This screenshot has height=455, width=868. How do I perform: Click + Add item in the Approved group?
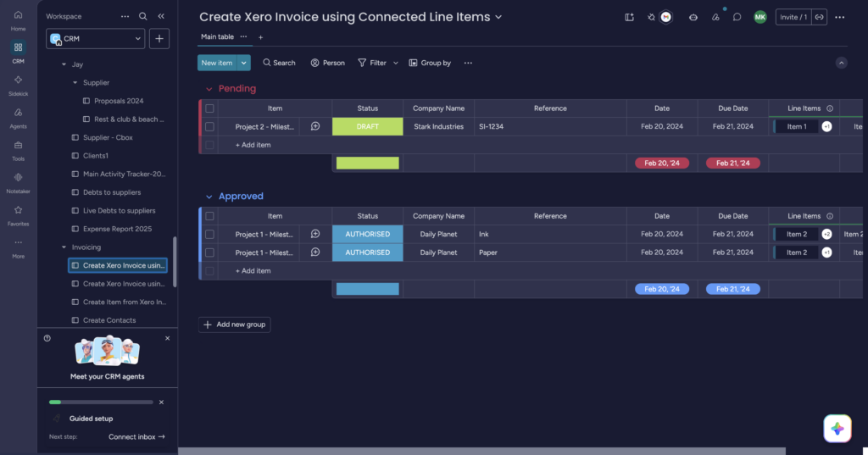(253, 270)
